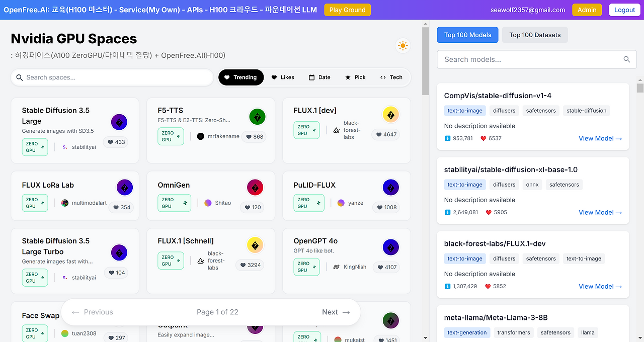Click the PuLID-FLUX blue avatar icon

tap(391, 188)
